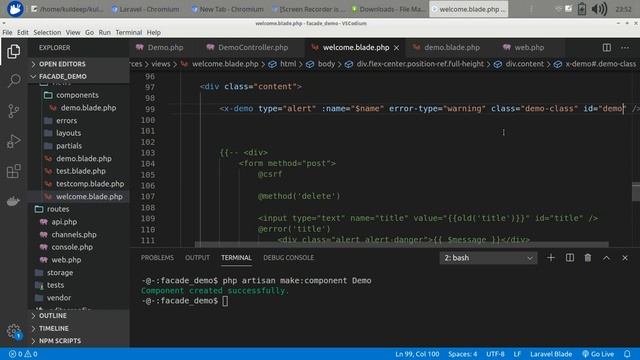Open the Selection menu
This screenshot has width=640, height=360.
pyautogui.click(x=47, y=32)
